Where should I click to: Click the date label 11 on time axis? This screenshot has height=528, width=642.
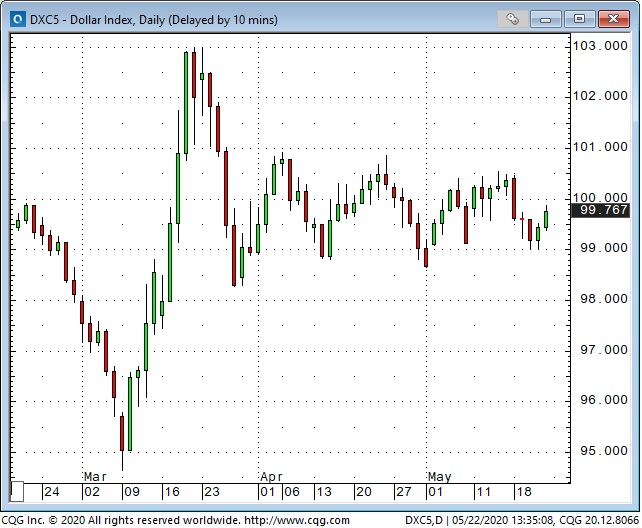[483, 492]
